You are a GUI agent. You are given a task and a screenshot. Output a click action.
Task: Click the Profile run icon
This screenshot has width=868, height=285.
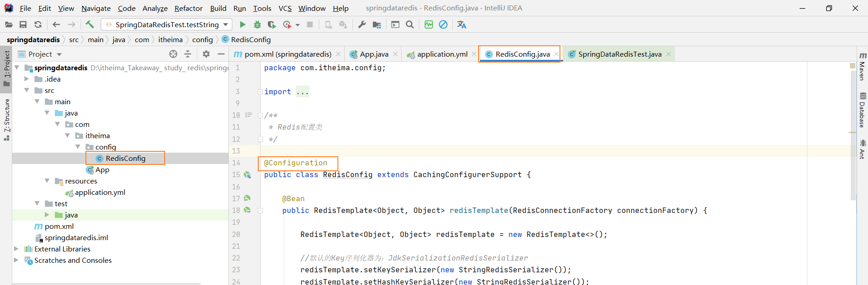[287, 24]
